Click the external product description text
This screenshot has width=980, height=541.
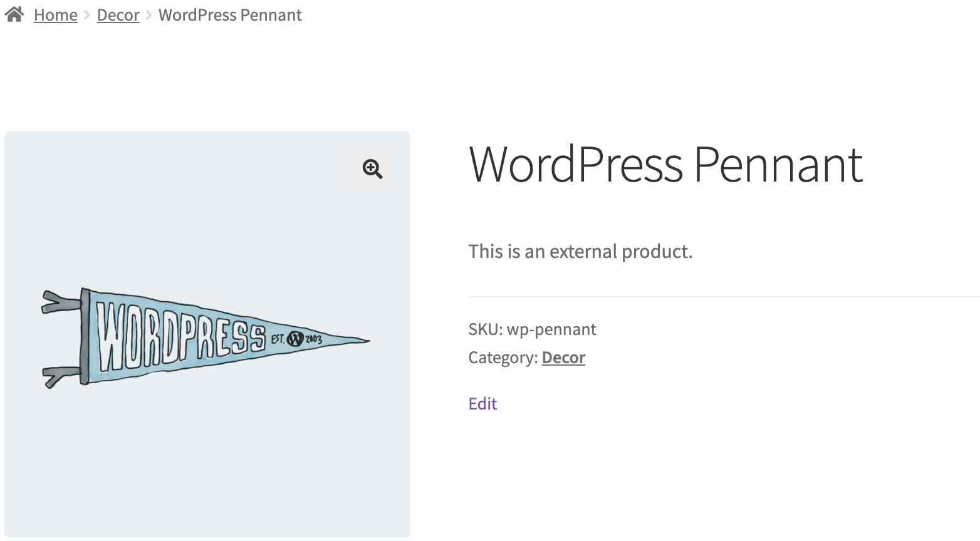(580, 252)
